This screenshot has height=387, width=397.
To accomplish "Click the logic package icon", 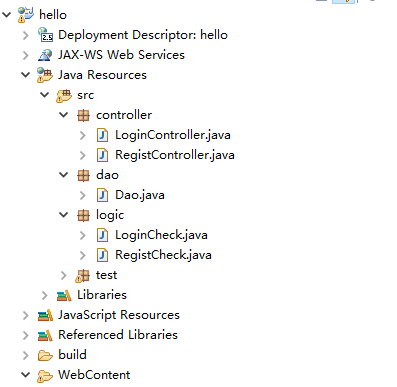I will [x=83, y=215].
